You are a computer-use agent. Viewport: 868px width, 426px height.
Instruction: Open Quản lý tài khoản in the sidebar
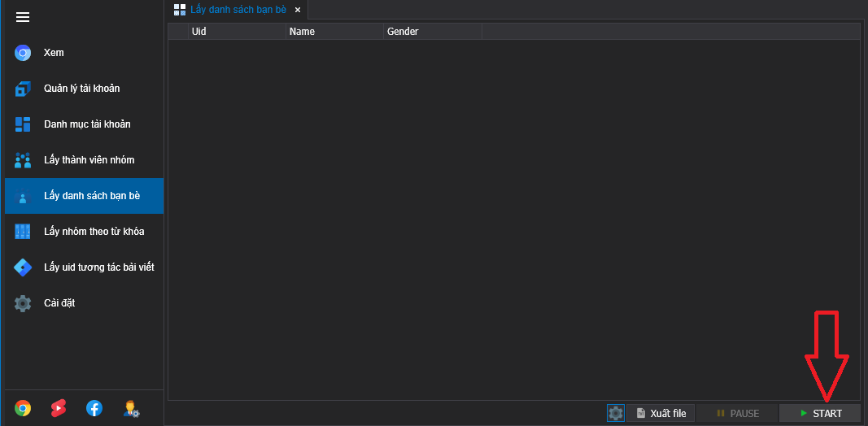[81, 89]
